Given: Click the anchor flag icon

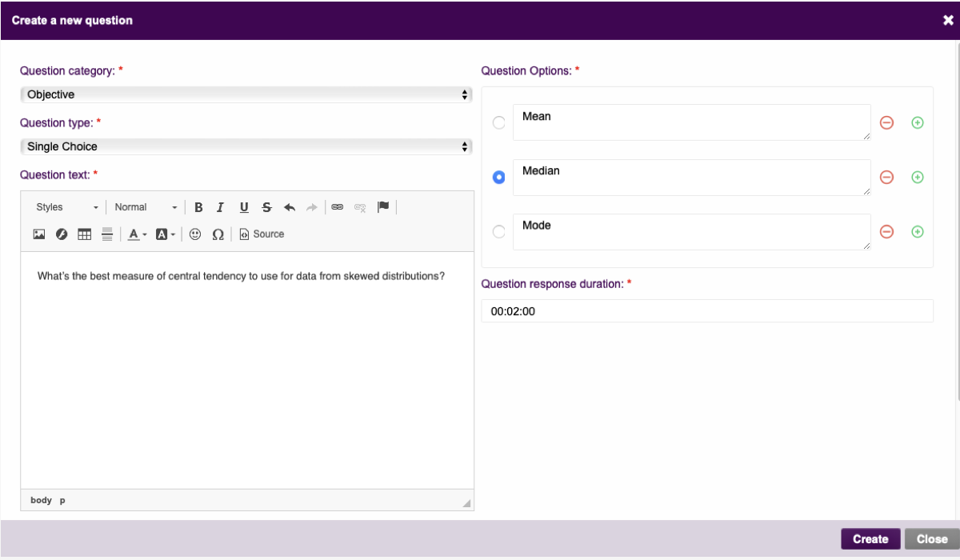Looking at the screenshot, I should coord(383,207).
